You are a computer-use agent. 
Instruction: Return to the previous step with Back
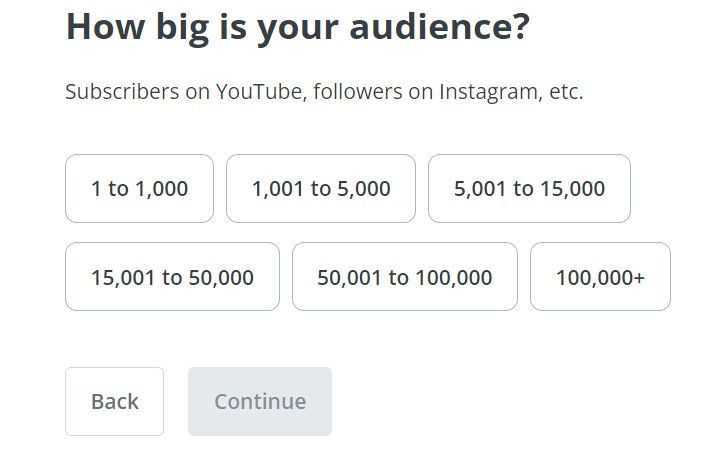[114, 401]
